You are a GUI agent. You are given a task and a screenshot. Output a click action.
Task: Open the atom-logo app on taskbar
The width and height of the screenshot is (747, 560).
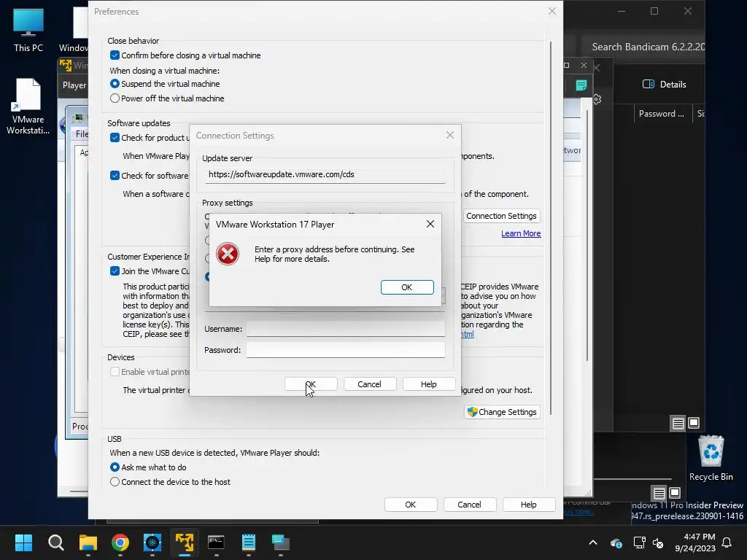[152, 542]
